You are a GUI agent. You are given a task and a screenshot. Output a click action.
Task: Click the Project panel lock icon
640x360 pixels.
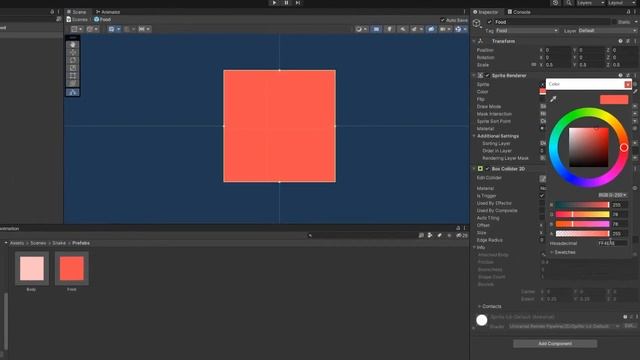458,228
